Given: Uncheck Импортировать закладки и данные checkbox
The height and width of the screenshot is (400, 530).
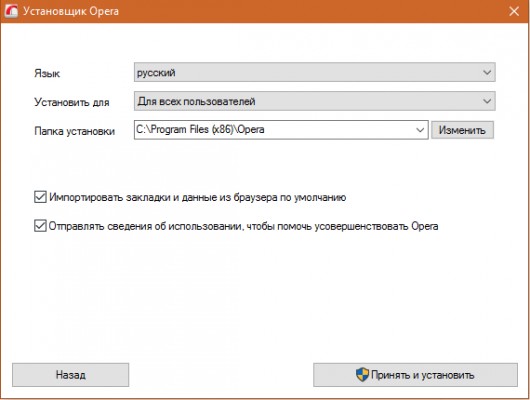Looking at the screenshot, I should pyautogui.click(x=40, y=197).
